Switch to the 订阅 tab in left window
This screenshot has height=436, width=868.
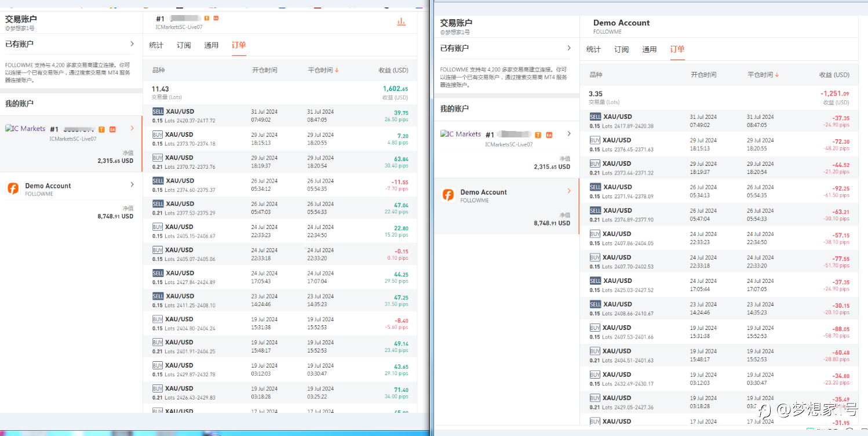point(184,45)
